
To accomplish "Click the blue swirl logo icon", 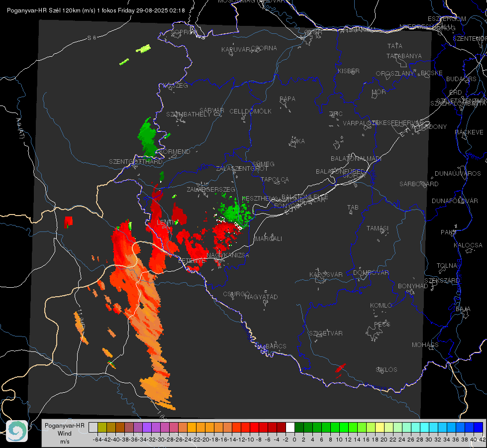I will [x=17, y=431].
